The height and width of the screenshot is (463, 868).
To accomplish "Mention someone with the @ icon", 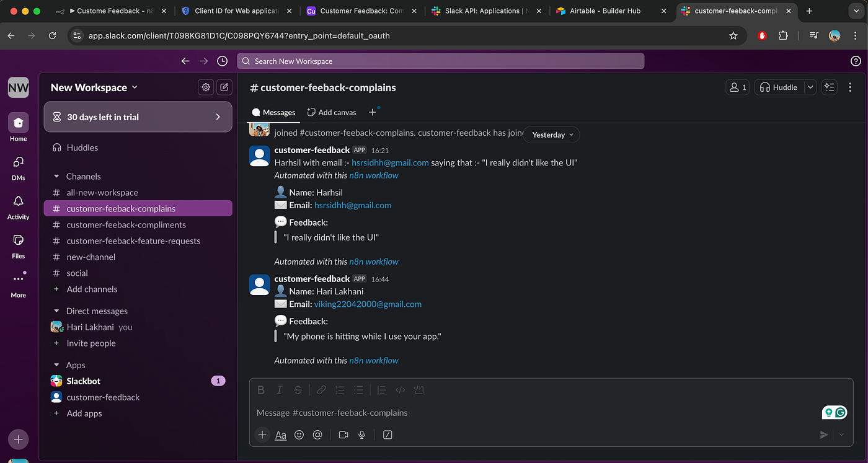I will point(317,435).
